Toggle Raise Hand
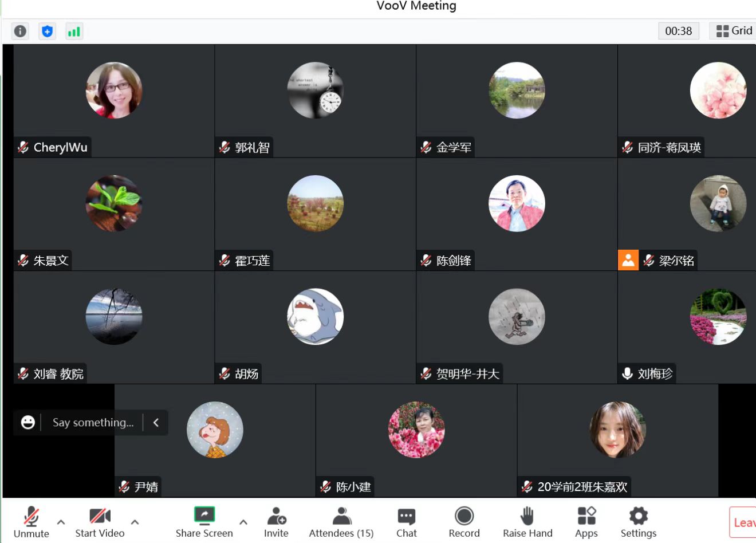Screen dimensions: 756x543 click(527, 522)
